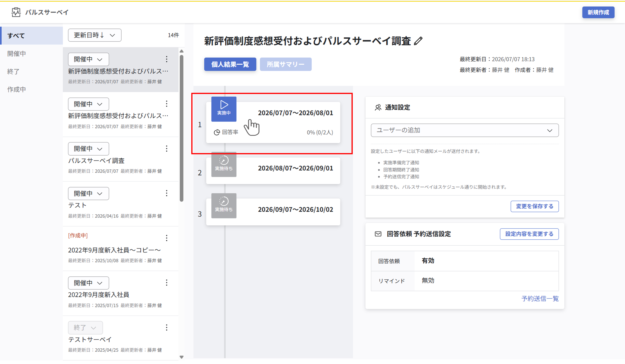The width and height of the screenshot is (625, 364).
Task: Click the 回答依頼 有効 value
Action: 428,261
